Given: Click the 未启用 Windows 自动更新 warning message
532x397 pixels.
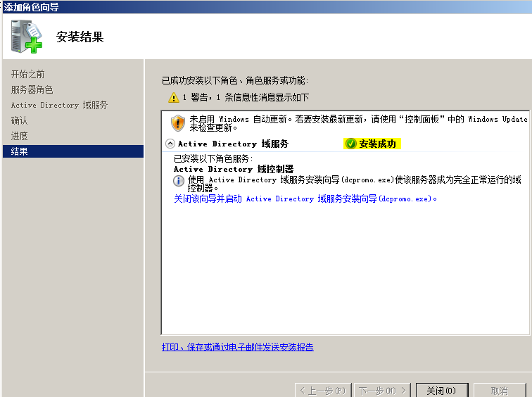Looking at the screenshot, I should click(358, 123).
